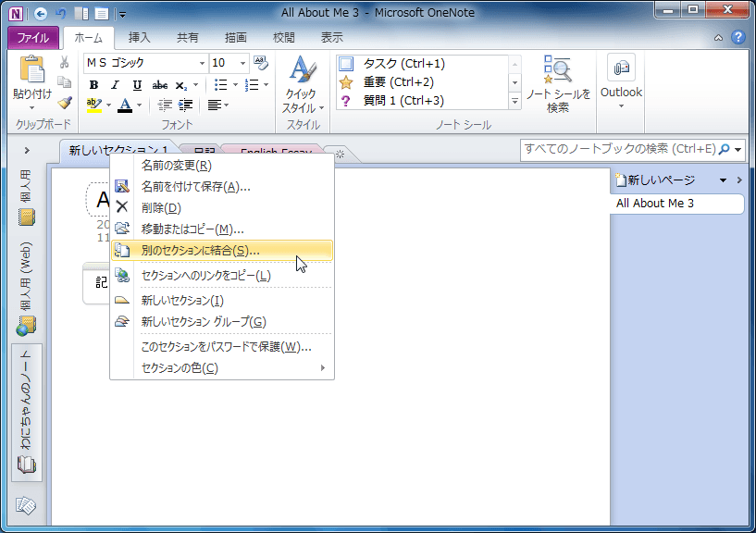Toggle Bold formatting
Screen dimensions: 756x533
point(94,85)
